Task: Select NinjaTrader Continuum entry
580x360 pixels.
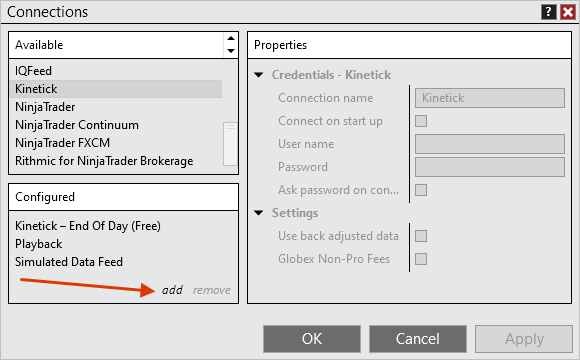Action: pos(116,125)
